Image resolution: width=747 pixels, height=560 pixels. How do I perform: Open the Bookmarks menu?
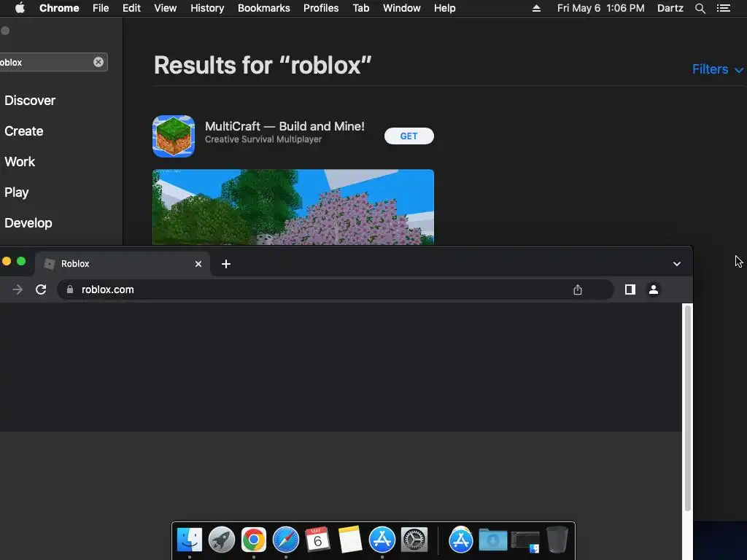pyautogui.click(x=264, y=8)
